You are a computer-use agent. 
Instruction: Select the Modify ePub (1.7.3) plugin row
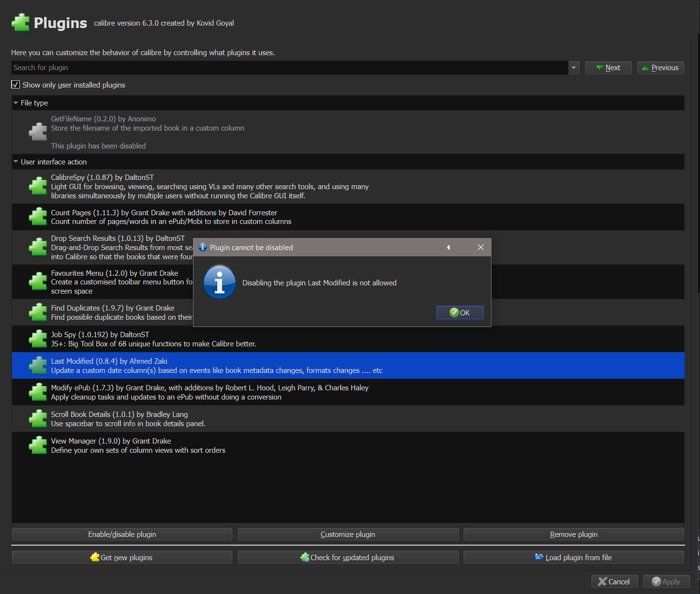tap(348, 392)
